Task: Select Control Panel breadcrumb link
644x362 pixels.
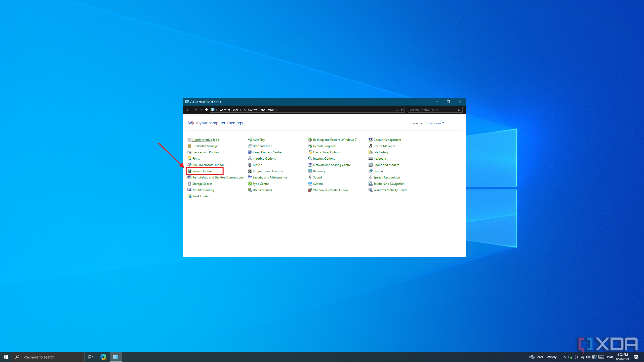Action: click(229, 110)
